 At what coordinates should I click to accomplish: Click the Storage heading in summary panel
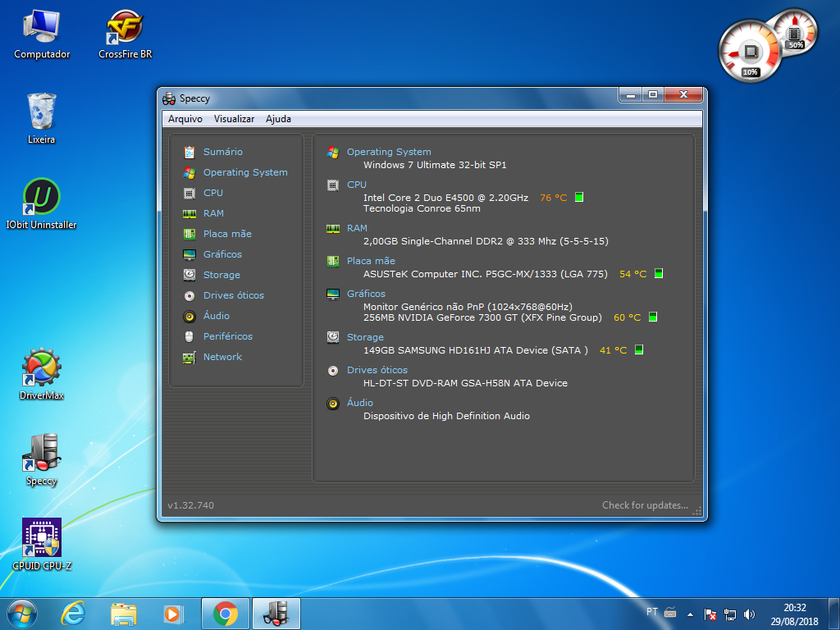click(365, 337)
